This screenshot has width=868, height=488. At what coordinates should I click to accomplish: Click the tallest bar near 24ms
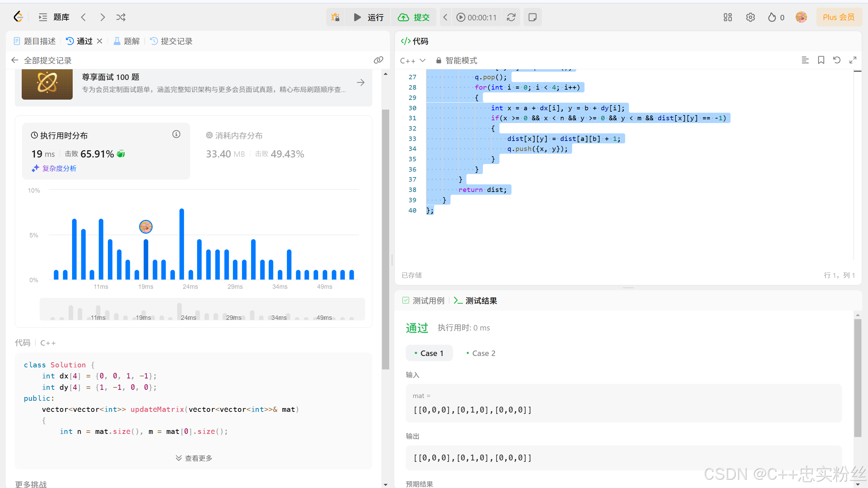pyautogui.click(x=182, y=244)
